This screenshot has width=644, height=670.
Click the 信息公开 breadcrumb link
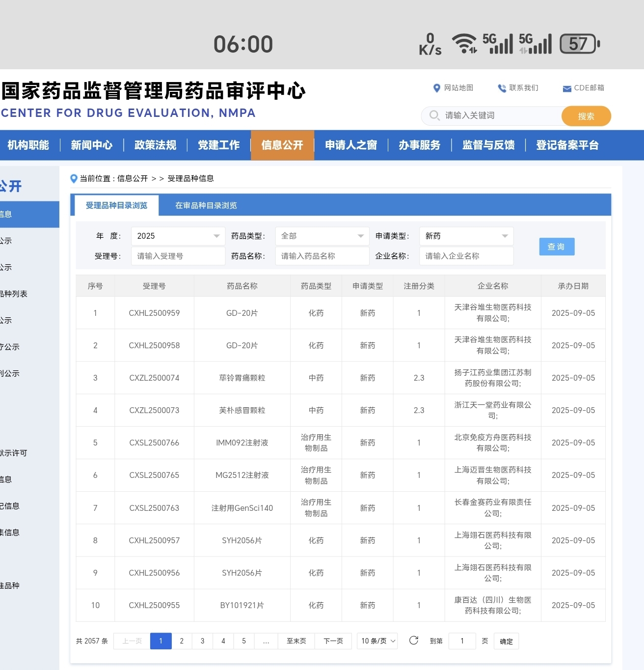(x=132, y=179)
